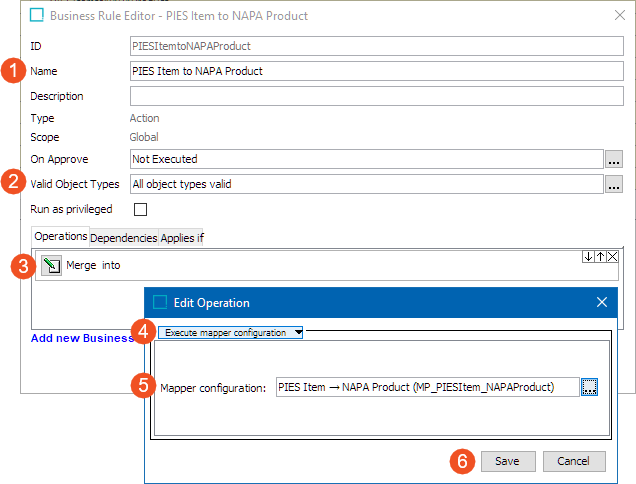The height and width of the screenshot is (484, 636).
Task: Cancel the Edit Operation dialog
Action: 574,461
